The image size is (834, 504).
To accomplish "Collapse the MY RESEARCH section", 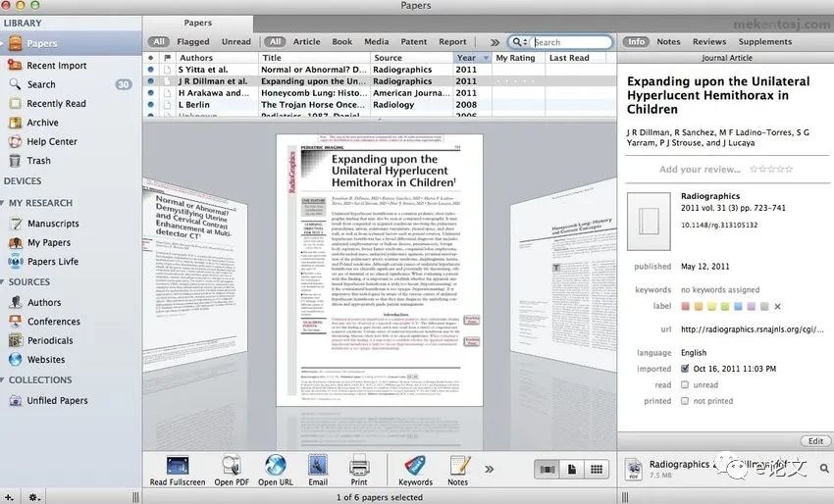I will pos(3,203).
